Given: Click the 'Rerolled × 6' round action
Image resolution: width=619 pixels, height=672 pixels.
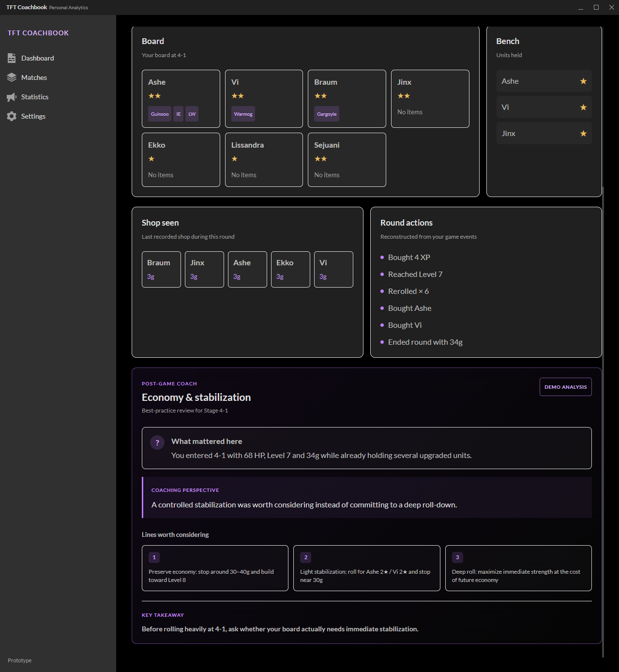Looking at the screenshot, I should tap(408, 291).
